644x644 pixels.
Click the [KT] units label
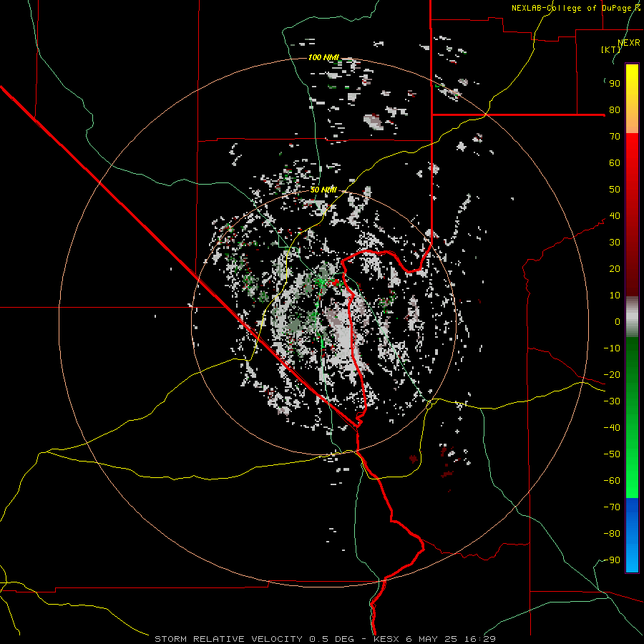pyautogui.click(x=611, y=49)
